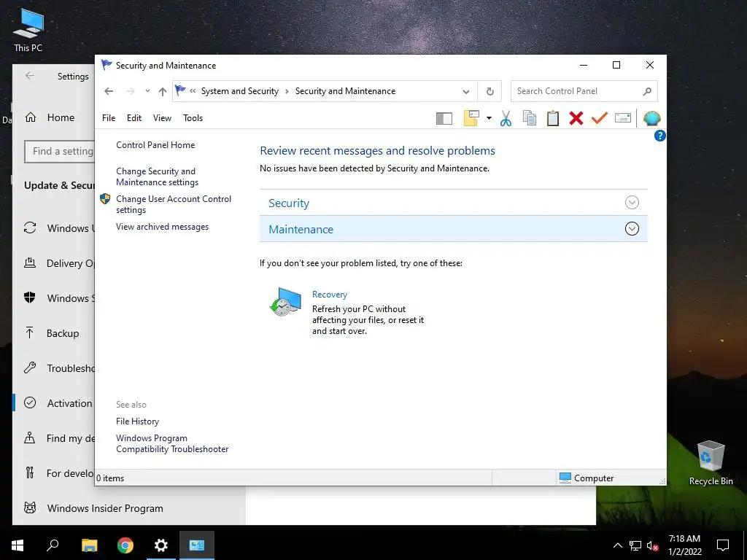
Task: Open File History link
Action: point(137,421)
